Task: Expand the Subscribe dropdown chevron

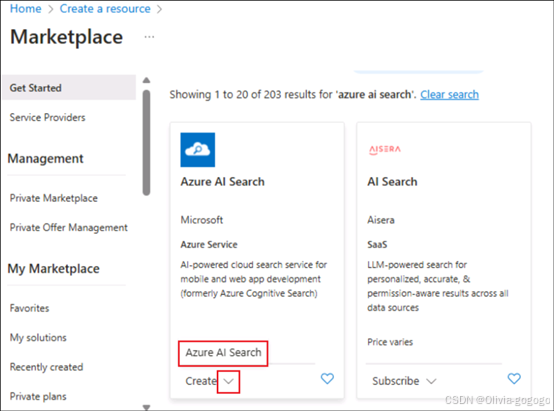Action: point(431,381)
